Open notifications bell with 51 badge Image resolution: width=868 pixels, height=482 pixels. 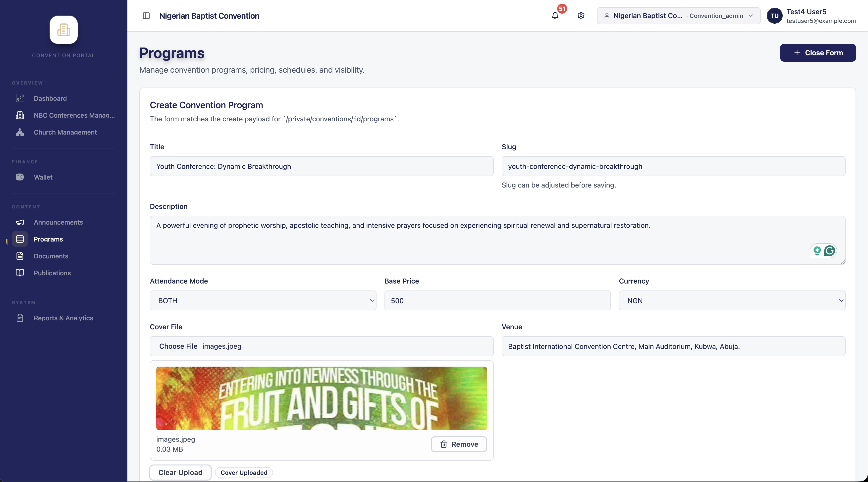click(x=555, y=16)
